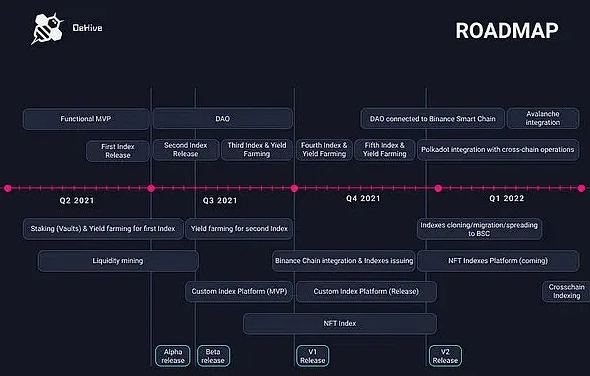The height and width of the screenshot is (376, 590).
Task: Select the V2 Release milestone badge
Action: click(445, 356)
